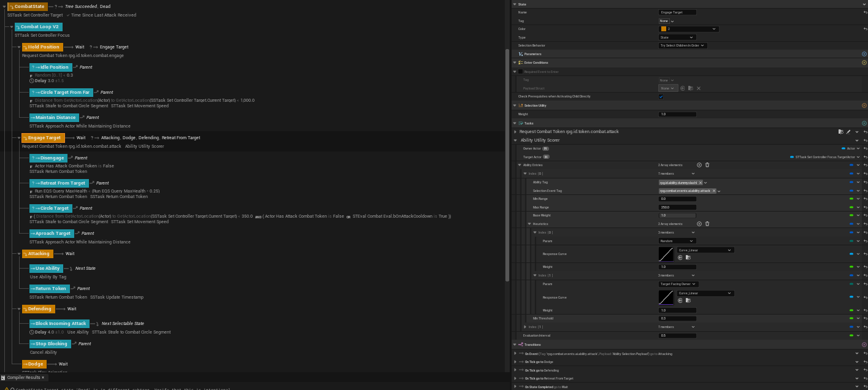Enable the Required Event to Enter checkbox
This screenshot has width=868, height=390.
521,72
